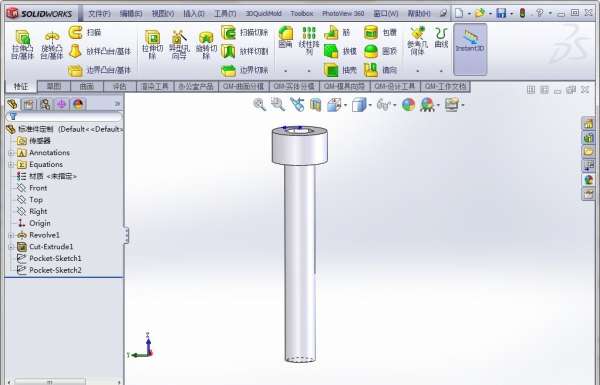This screenshot has width=600, height=385.
Task: Select the Revolved Boss/Base tool
Action: pyautogui.click(x=51, y=44)
